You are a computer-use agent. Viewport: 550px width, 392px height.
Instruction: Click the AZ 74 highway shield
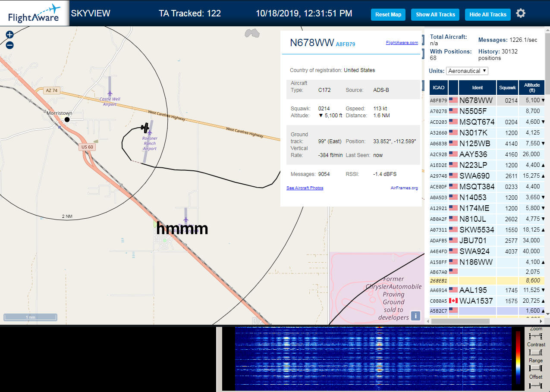51,91
